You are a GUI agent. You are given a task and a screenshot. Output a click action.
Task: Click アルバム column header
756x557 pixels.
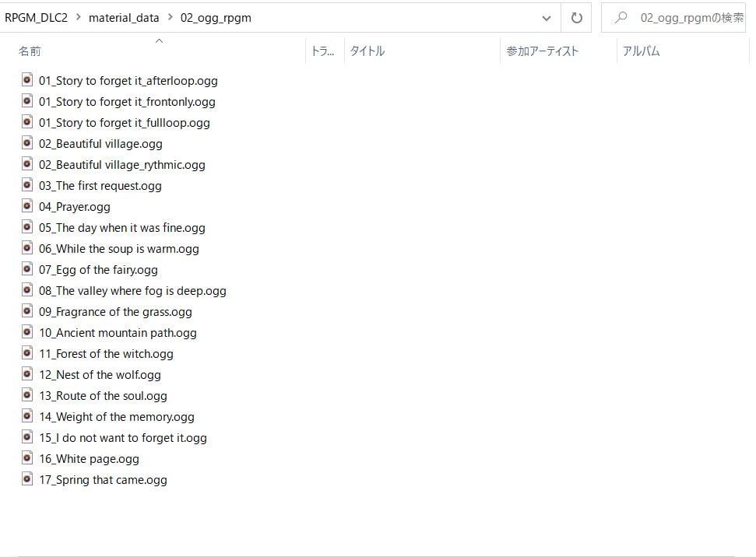click(x=641, y=51)
